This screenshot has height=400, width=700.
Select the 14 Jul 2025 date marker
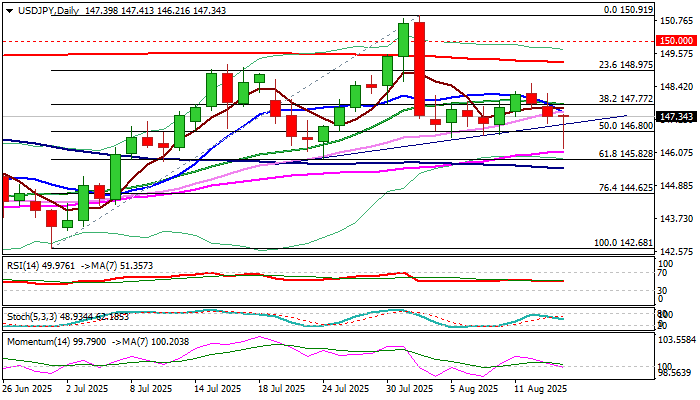(217, 389)
